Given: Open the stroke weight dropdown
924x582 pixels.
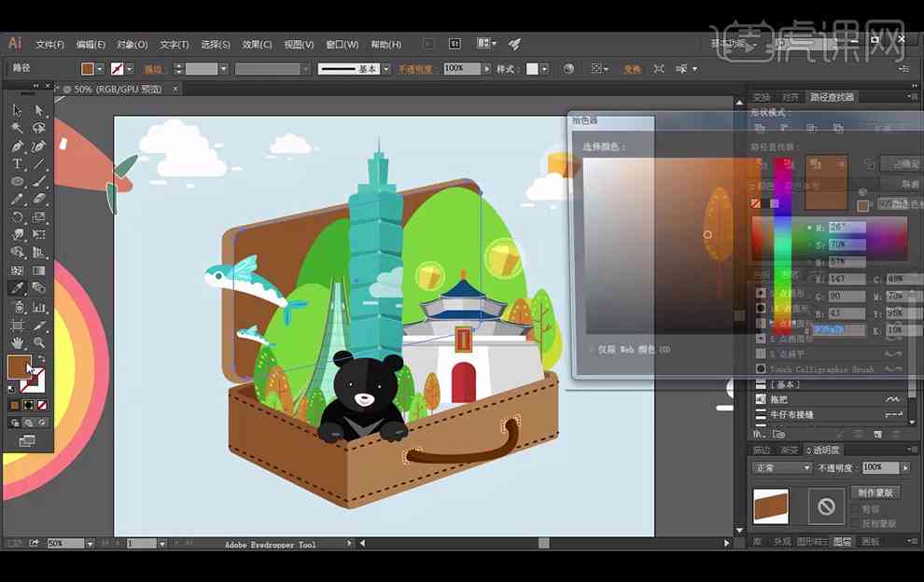Looking at the screenshot, I should tap(223, 69).
